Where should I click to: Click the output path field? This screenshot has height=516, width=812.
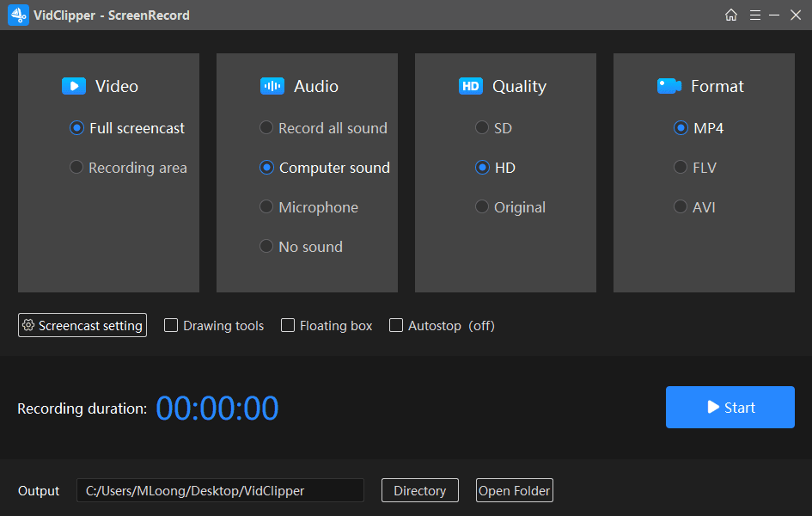[220, 490]
